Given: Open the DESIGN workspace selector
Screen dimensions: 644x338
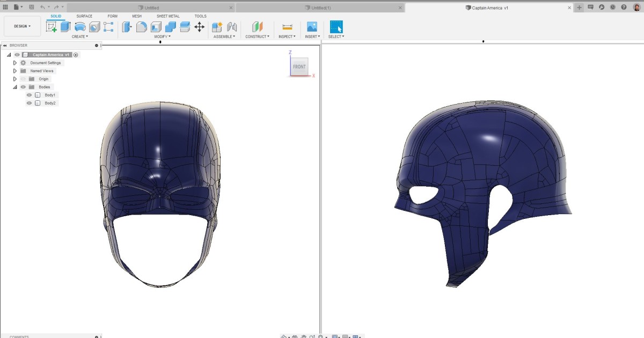Looking at the screenshot, I should point(21,26).
